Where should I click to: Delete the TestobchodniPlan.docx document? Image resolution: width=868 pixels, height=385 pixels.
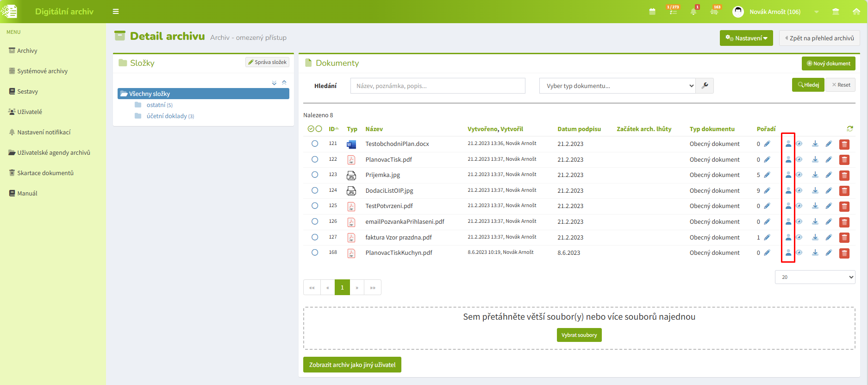click(844, 144)
